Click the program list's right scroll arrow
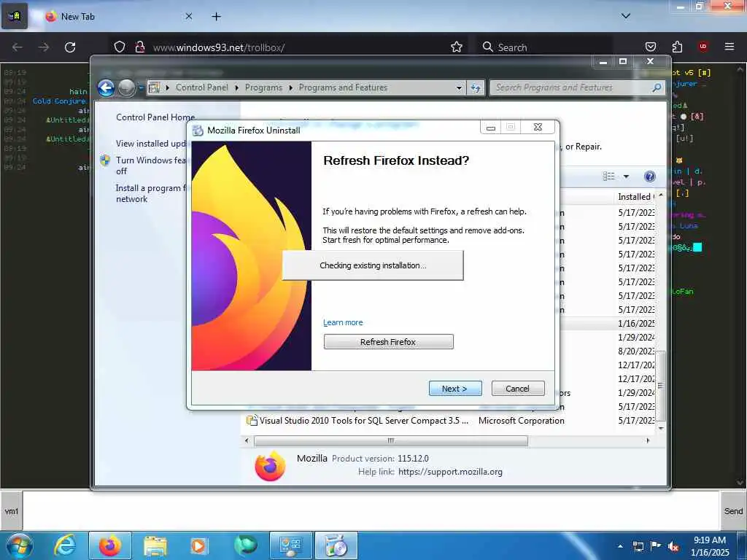The height and width of the screenshot is (560, 747). pos(648,440)
